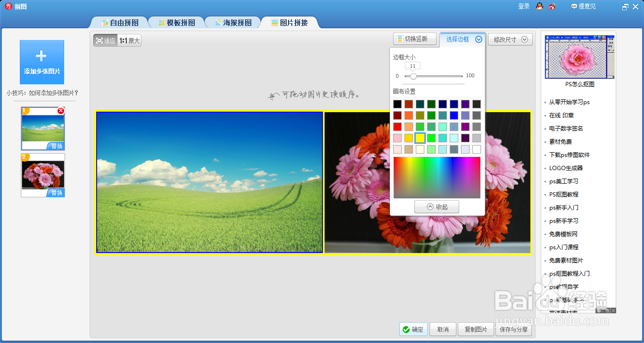This screenshot has height=343, width=644.
Task: Open the 从零开始学习ps link
Action: [x=570, y=102]
